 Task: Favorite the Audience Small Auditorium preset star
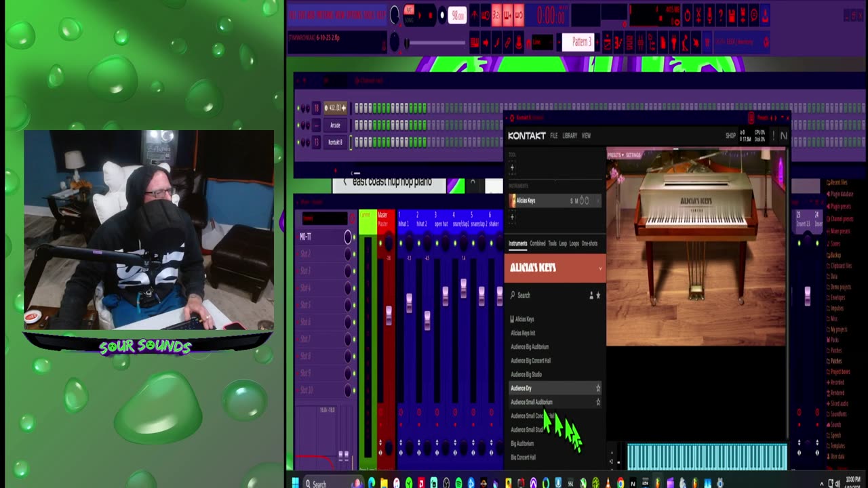coord(598,402)
